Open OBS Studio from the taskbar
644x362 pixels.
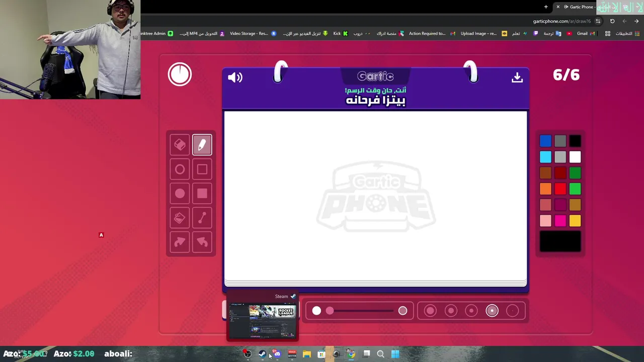248,354
